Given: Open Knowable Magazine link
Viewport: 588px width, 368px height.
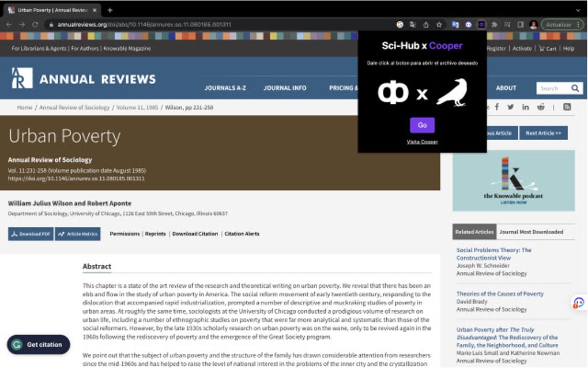Looking at the screenshot, I should (x=127, y=48).
